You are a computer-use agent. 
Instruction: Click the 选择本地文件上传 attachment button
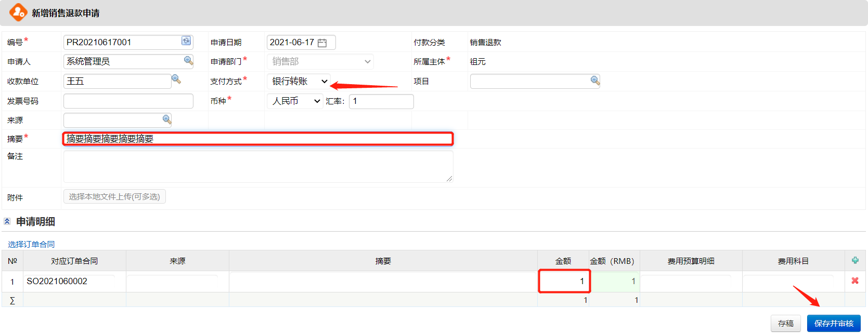coord(114,196)
